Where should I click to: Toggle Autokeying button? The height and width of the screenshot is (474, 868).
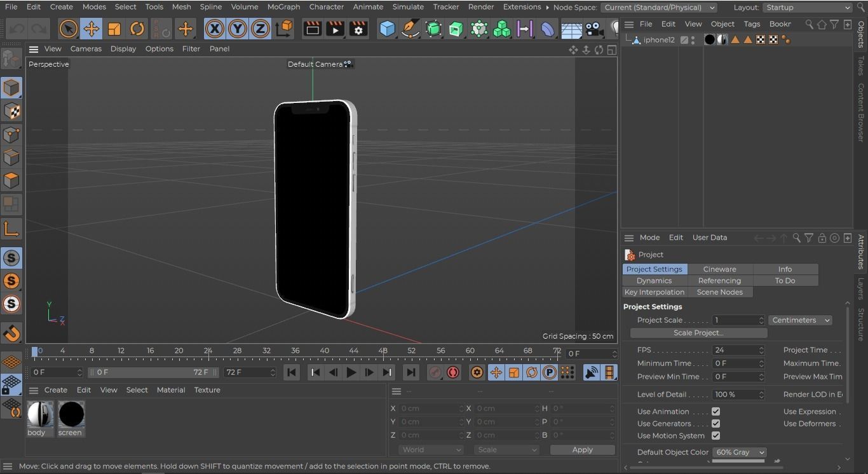click(453, 372)
